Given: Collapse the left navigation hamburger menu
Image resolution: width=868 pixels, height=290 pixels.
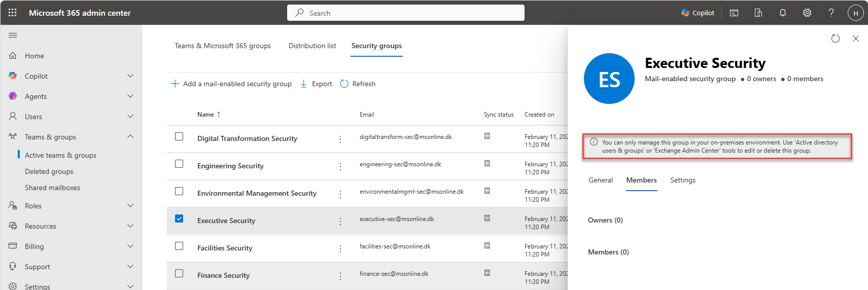Looking at the screenshot, I should tap(13, 35).
